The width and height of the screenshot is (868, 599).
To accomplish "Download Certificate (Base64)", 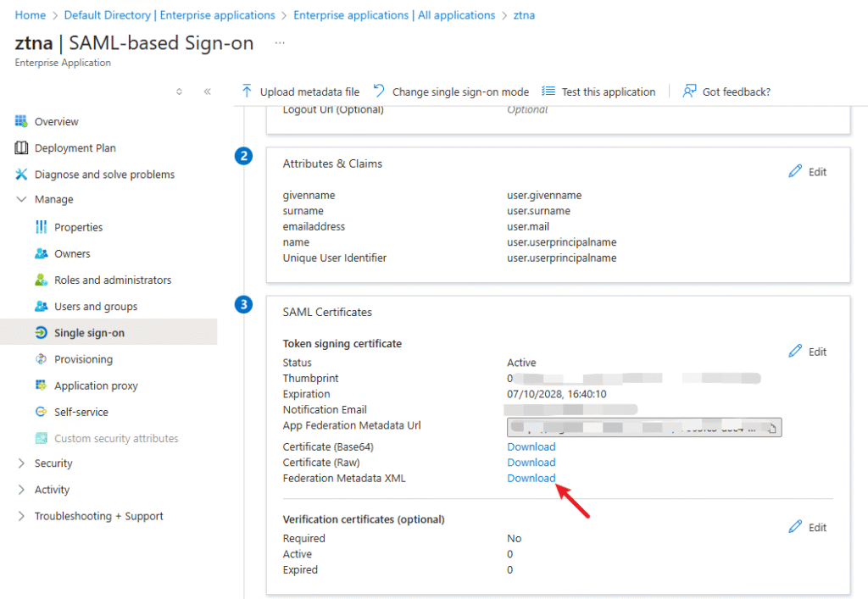I will [x=531, y=446].
